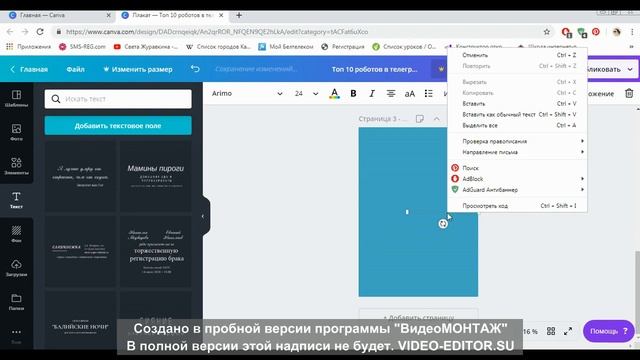Open a new browser tab
Screen dimensions: 640x360
coord(239,15)
